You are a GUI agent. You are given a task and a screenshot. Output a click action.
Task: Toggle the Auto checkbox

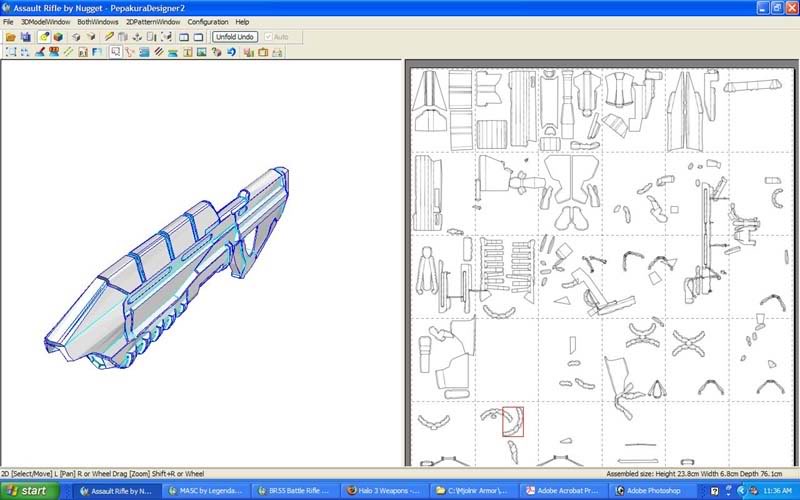click(276, 37)
